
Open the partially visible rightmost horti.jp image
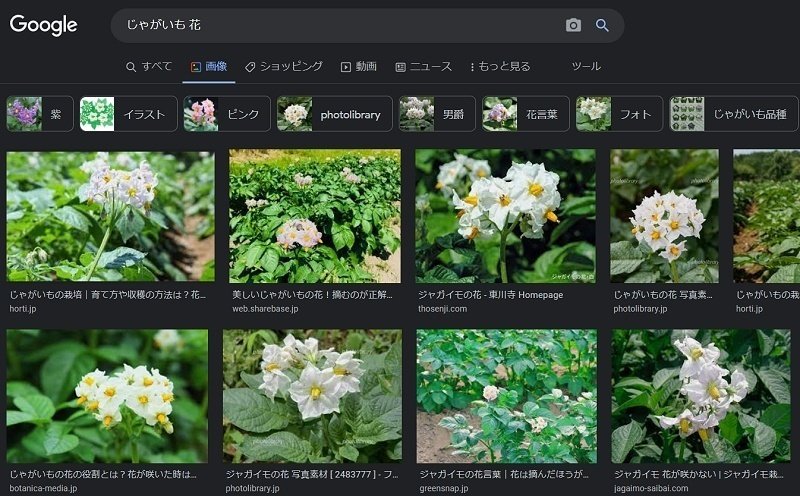[x=766, y=216]
